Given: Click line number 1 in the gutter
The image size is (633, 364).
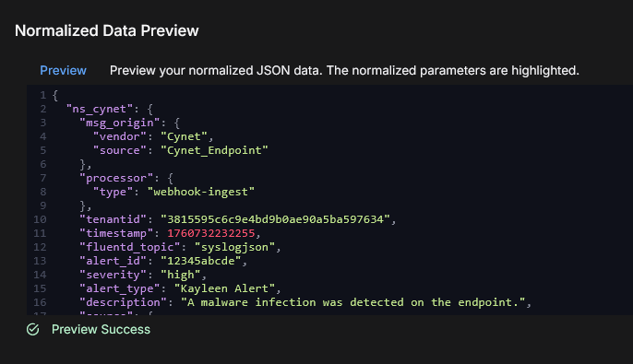Looking at the screenshot, I should [x=42, y=95].
